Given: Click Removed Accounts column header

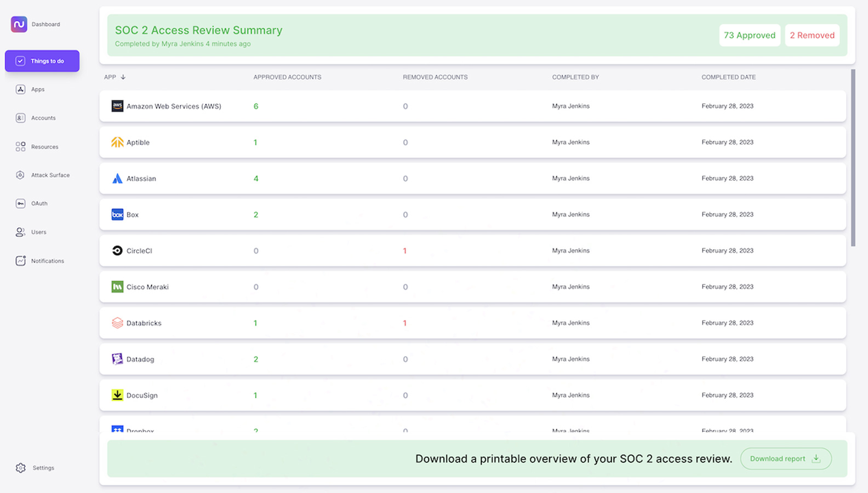Looking at the screenshot, I should [435, 77].
